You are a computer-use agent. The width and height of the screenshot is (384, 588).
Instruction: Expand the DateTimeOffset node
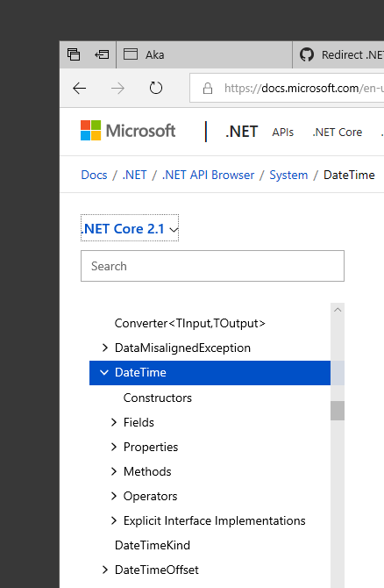click(x=105, y=570)
